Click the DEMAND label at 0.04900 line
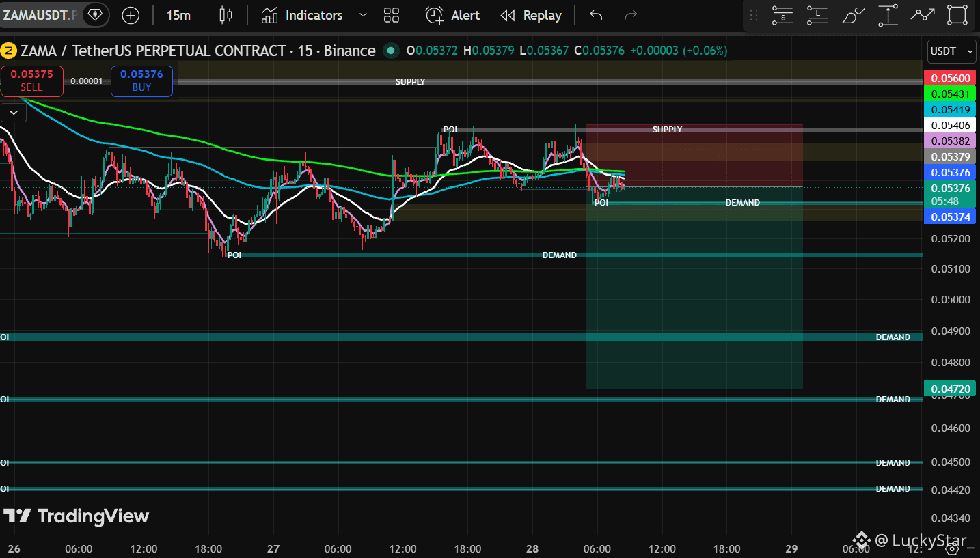The width and height of the screenshot is (980, 558). pos(893,337)
